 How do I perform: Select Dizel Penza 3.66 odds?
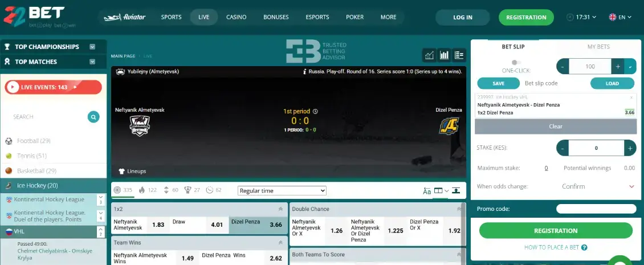pos(259,225)
